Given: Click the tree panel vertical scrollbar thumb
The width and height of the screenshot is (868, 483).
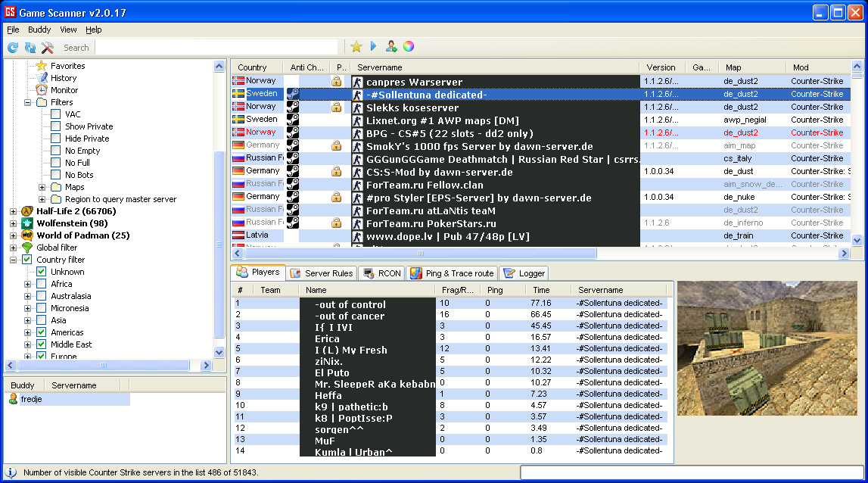Looking at the screenshot, I should [219, 245].
